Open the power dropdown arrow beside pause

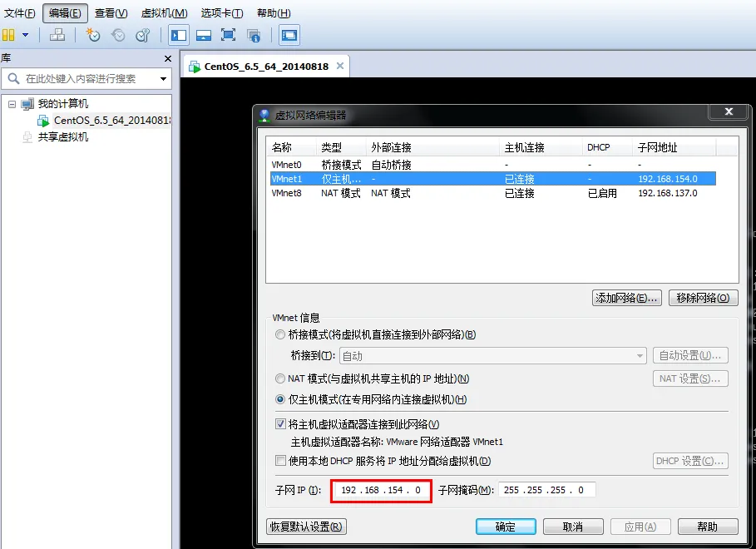click(26, 35)
